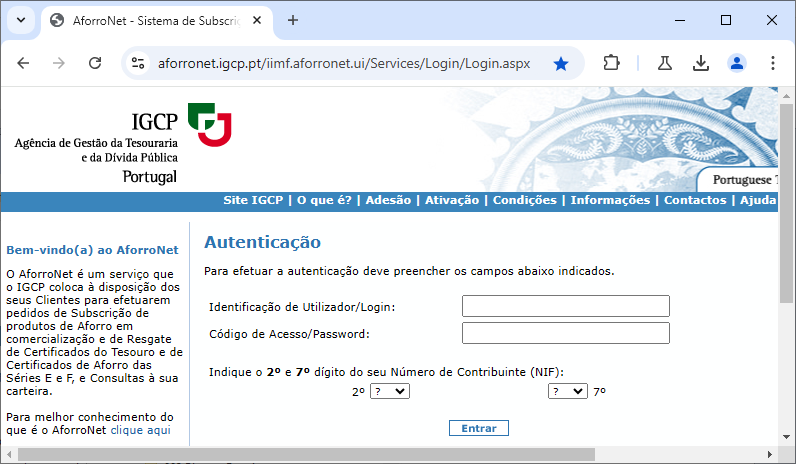Open a new tab with plus
The image size is (796, 464).
(x=293, y=20)
